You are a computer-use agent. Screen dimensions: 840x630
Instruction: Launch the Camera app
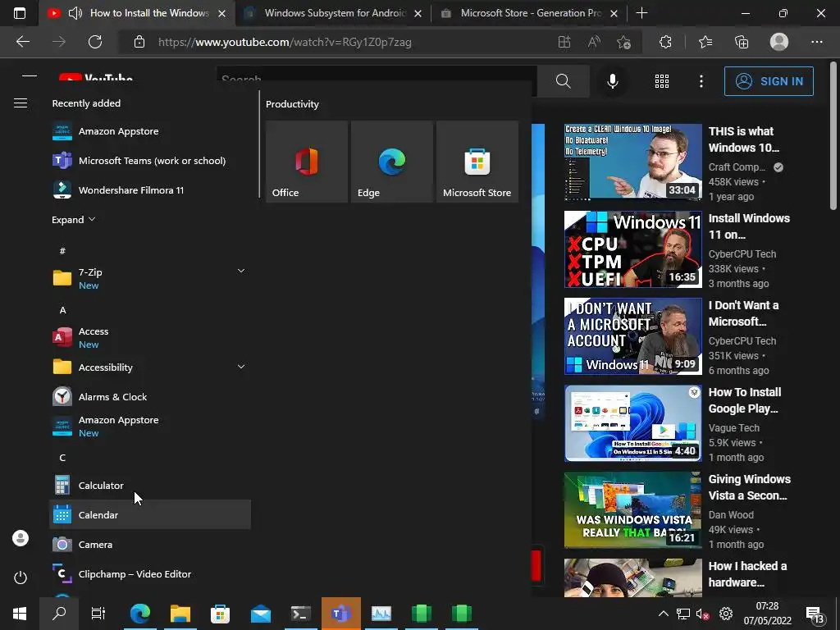pos(150,545)
